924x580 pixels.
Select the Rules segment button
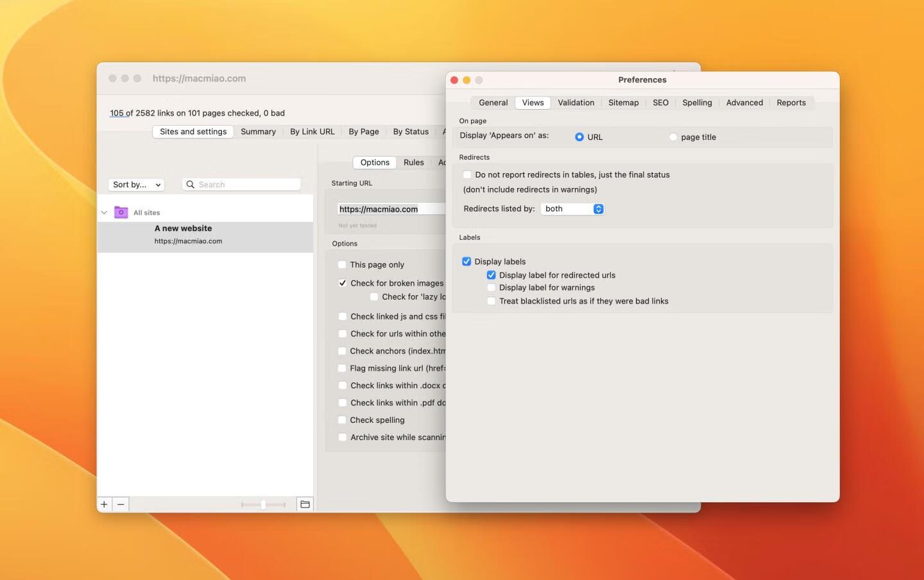[413, 162]
